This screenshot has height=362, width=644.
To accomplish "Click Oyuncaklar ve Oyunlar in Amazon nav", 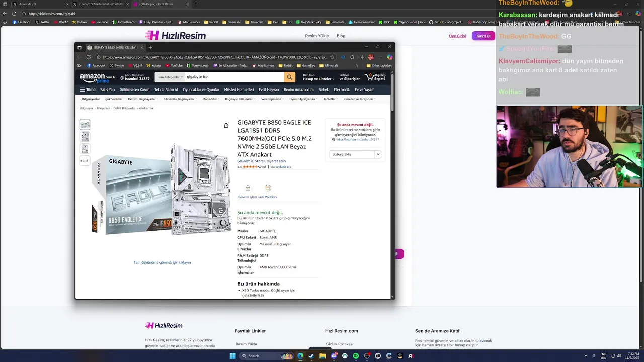I will 201,89.
